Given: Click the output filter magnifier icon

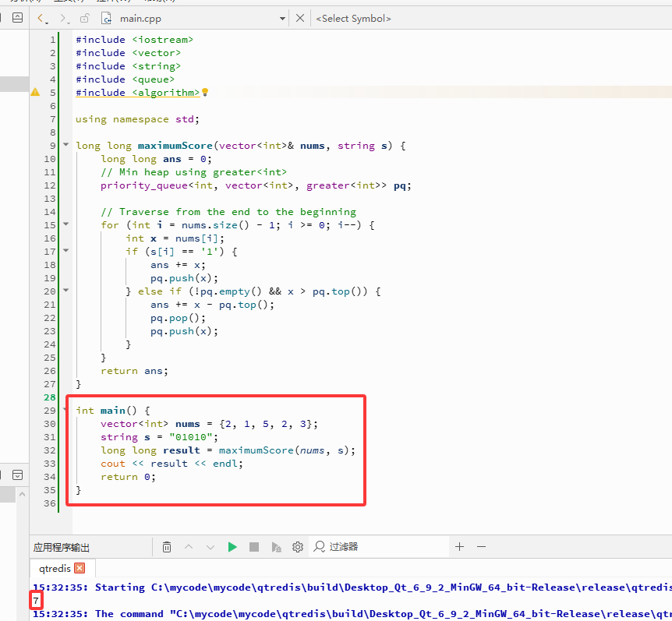Looking at the screenshot, I should pyautogui.click(x=320, y=546).
